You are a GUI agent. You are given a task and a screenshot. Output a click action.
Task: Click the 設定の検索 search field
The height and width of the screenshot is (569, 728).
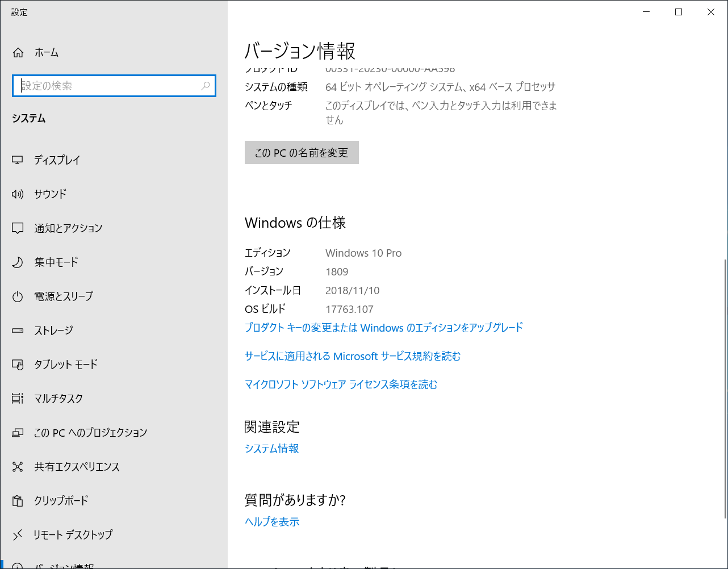click(114, 86)
